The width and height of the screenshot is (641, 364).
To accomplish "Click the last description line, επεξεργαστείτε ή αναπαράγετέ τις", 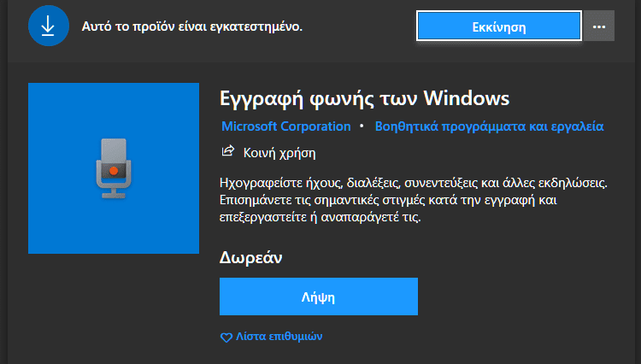I will (x=320, y=217).
